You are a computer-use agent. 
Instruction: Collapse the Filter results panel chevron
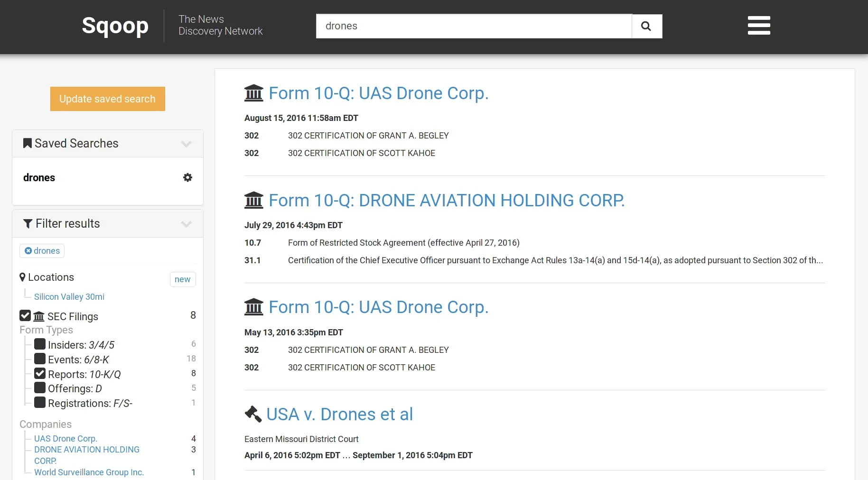click(x=186, y=224)
